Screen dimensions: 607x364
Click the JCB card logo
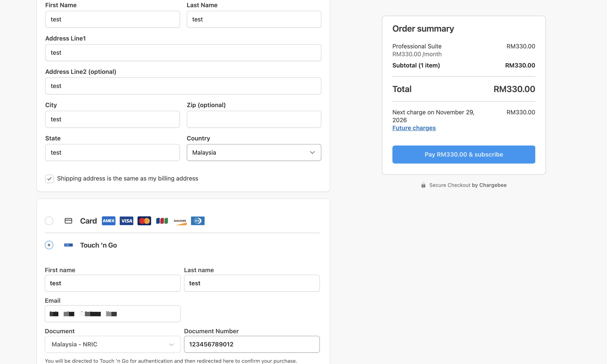pyautogui.click(x=162, y=221)
